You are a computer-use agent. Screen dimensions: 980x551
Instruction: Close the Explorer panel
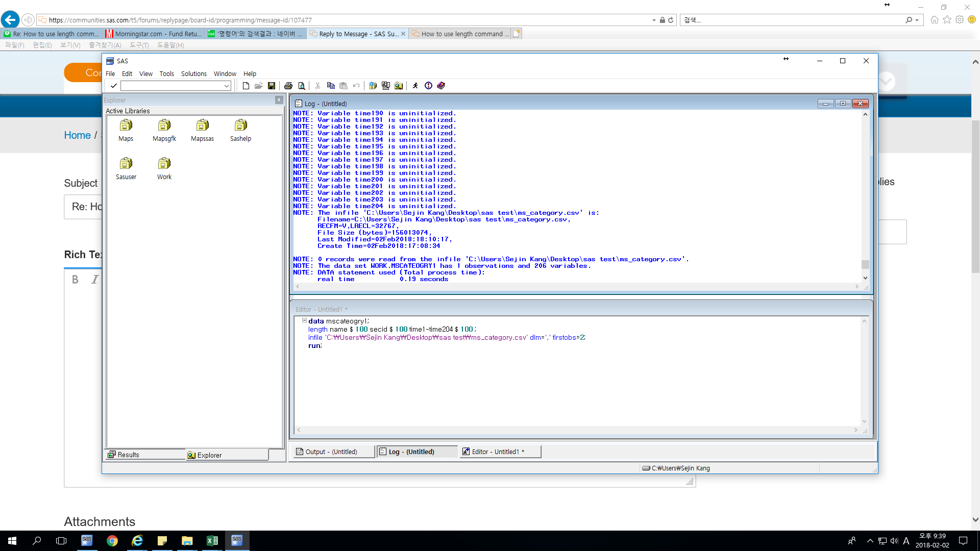279,100
